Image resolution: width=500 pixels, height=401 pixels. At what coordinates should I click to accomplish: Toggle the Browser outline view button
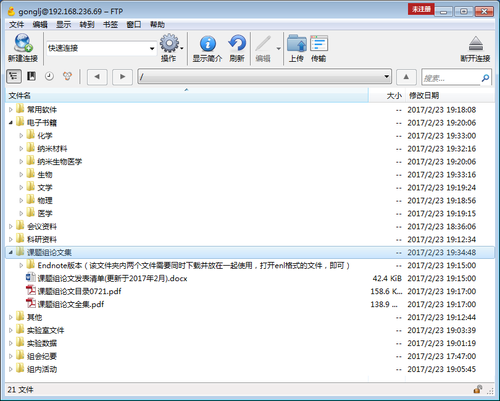coord(14,76)
